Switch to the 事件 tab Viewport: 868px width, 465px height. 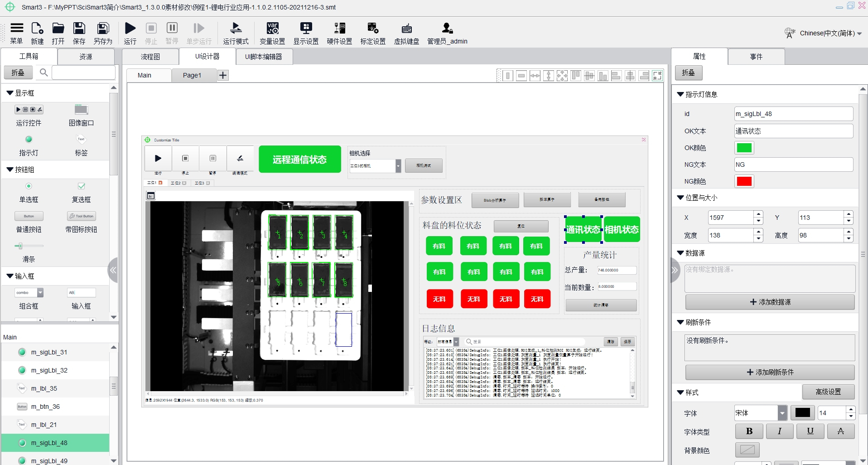click(x=756, y=57)
